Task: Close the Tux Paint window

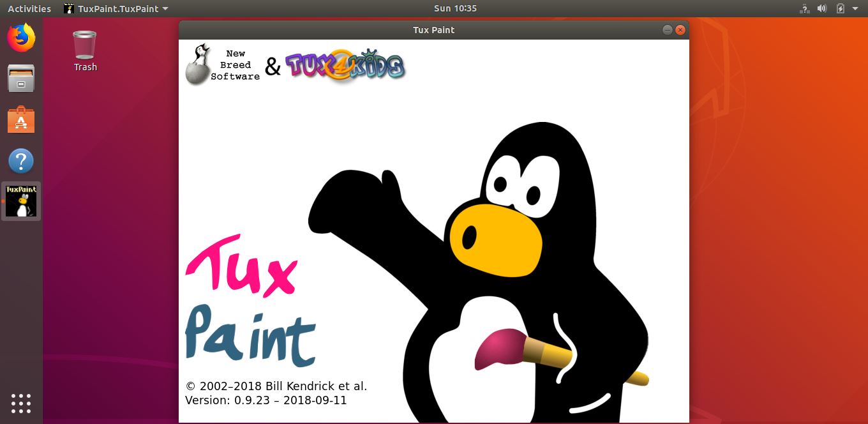Action: tap(680, 30)
